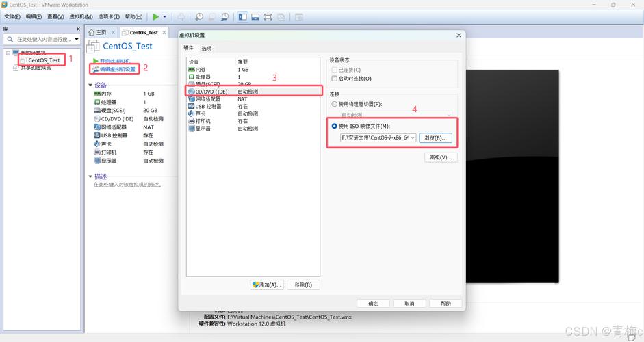Select USB 控制器 row in hardware list
Viewport: 644px width, 342px height.
click(x=253, y=107)
